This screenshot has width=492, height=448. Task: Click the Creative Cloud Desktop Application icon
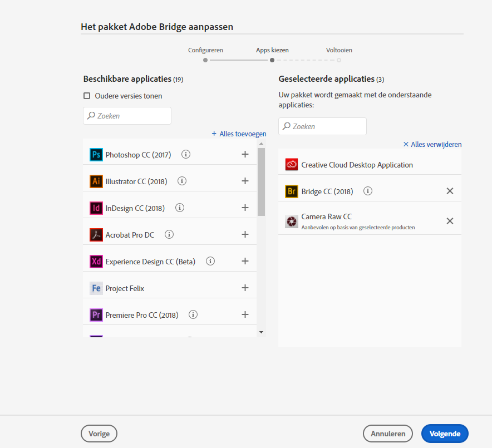292,165
